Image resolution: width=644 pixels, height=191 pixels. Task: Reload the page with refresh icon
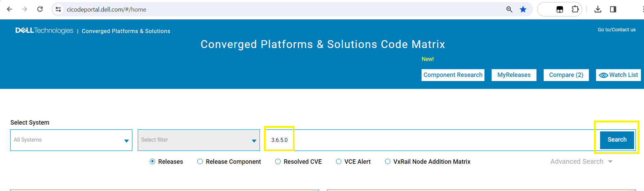pos(40,9)
